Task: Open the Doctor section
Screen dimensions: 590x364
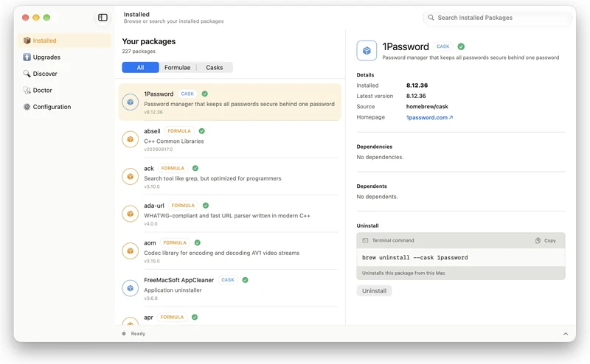Action: pyautogui.click(x=64, y=90)
